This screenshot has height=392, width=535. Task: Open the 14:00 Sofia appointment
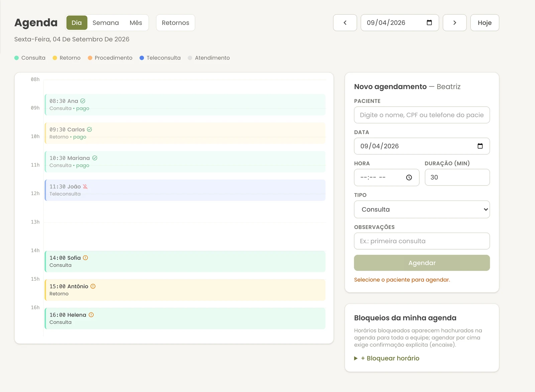(185, 261)
